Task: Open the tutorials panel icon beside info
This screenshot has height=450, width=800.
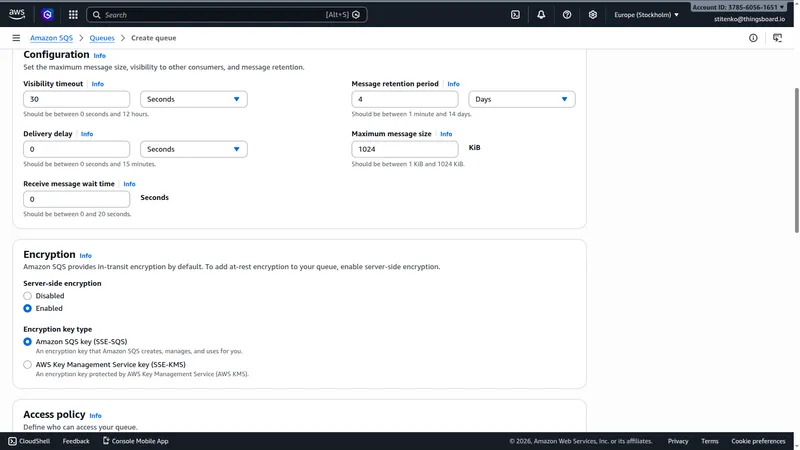Action: [778, 38]
